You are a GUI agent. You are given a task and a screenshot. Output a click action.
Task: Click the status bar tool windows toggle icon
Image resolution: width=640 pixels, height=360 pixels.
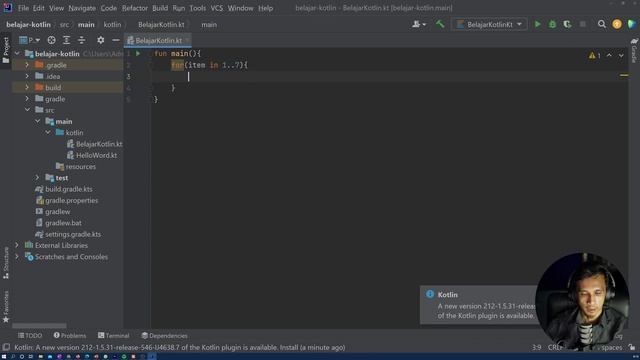click(x=6, y=347)
